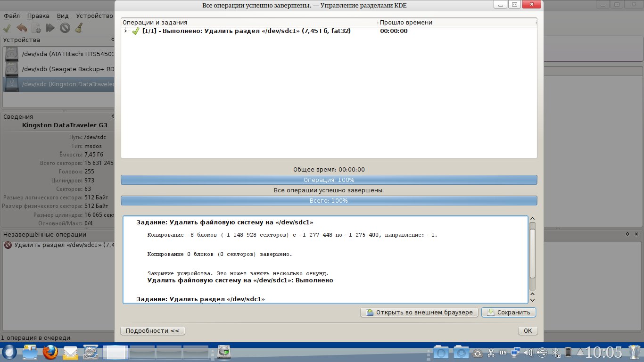Click the circular cancel toolbar icon
This screenshot has width=644, height=362.
point(65,28)
